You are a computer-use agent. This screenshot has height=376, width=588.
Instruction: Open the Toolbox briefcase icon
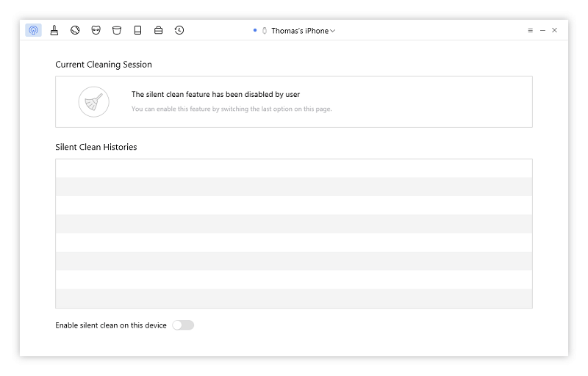point(158,30)
